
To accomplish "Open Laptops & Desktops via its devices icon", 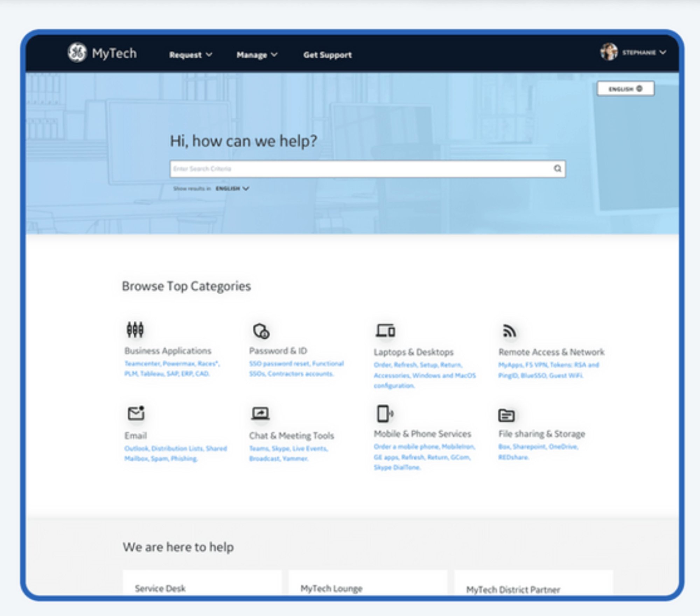I will (x=385, y=329).
